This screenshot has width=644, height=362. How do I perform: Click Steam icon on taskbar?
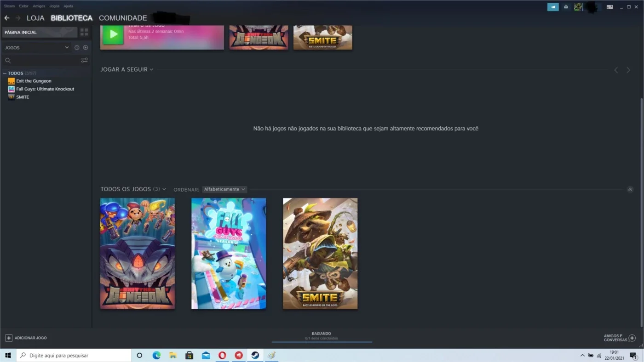coord(255,355)
